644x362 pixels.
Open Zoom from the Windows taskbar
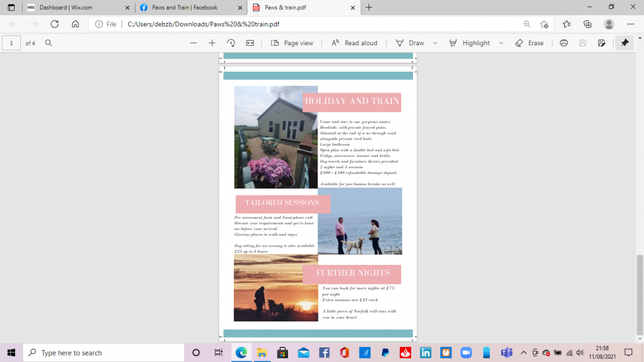tap(466, 353)
